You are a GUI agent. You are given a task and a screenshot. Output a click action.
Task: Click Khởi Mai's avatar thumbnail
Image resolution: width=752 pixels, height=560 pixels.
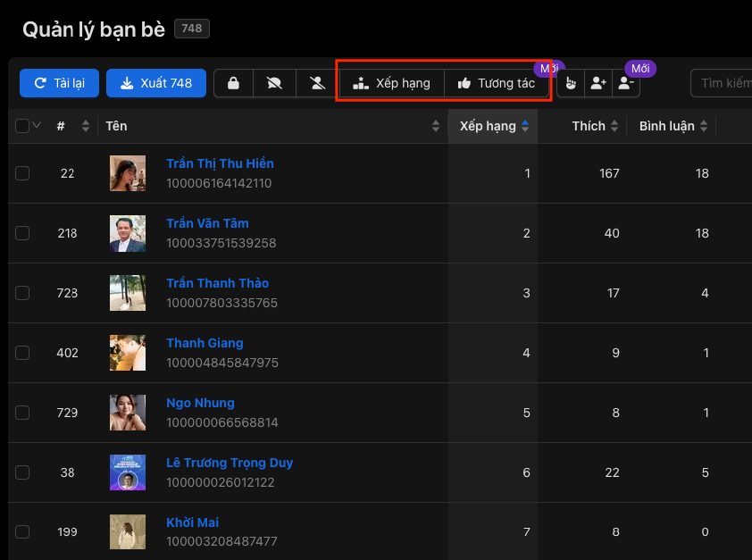[x=128, y=531]
